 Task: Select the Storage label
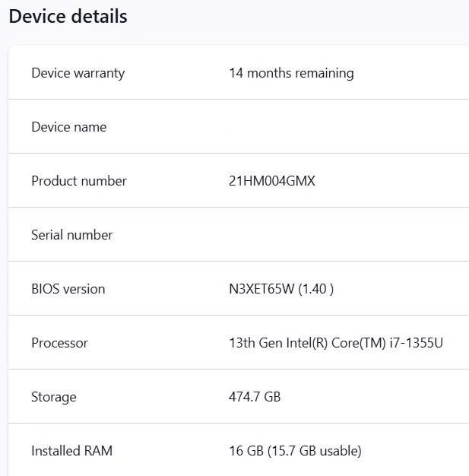pyautogui.click(x=54, y=397)
